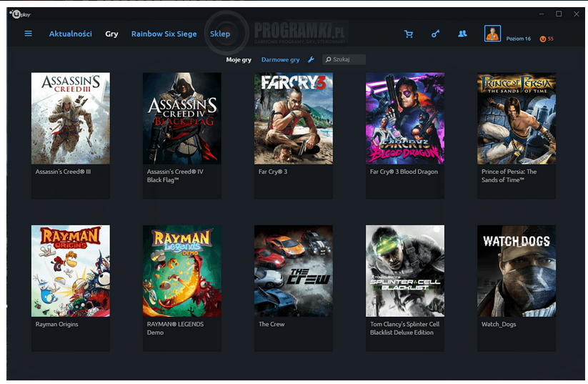Click "Tom Clancy's Splinter Cell Blacklist Deluxe Edition" text

pyautogui.click(x=404, y=328)
